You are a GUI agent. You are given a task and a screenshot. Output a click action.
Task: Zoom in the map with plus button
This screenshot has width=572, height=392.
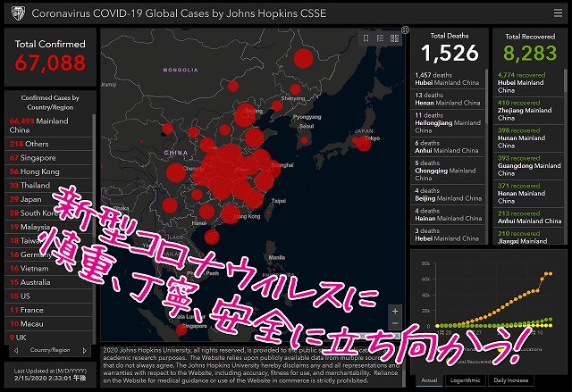coord(395,311)
